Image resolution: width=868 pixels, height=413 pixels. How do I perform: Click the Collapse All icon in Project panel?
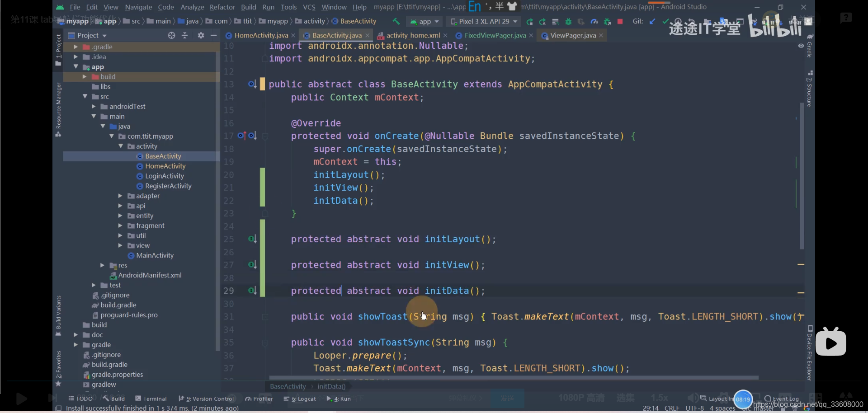click(x=184, y=35)
